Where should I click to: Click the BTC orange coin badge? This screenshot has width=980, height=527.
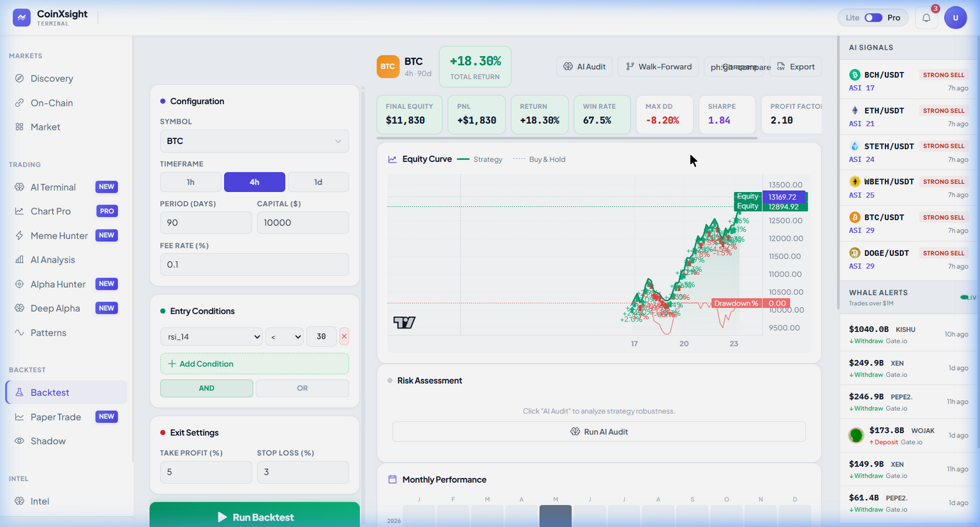(x=388, y=66)
